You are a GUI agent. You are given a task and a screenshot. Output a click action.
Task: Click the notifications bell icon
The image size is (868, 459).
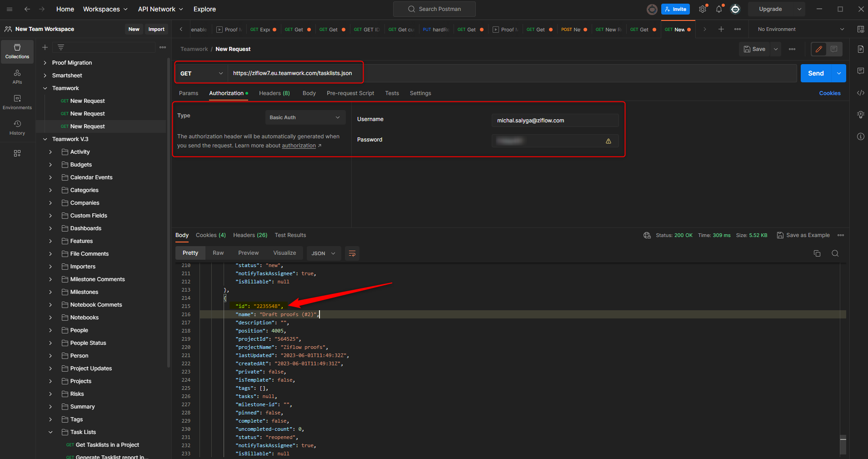pos(719,9)
